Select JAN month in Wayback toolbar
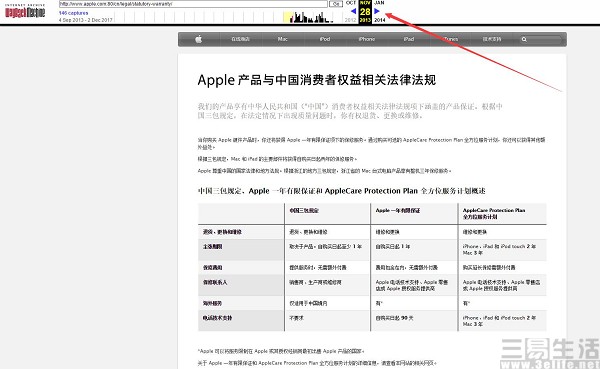The image size is (600, 369). pyautogui.click(x=379, y=3)
